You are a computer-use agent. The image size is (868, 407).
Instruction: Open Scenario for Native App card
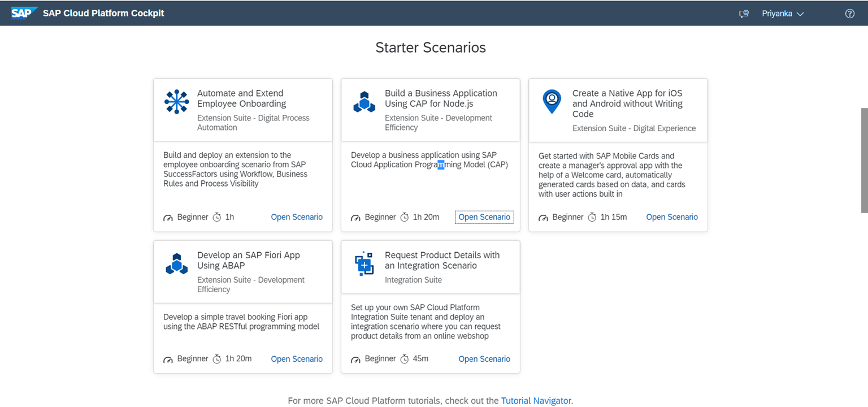coord(672,217)
